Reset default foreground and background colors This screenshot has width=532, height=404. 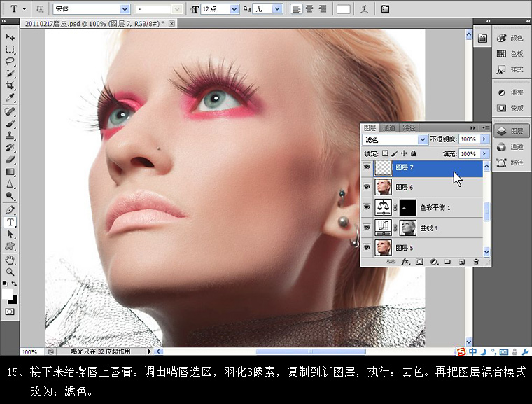click(x=5, y=283)
